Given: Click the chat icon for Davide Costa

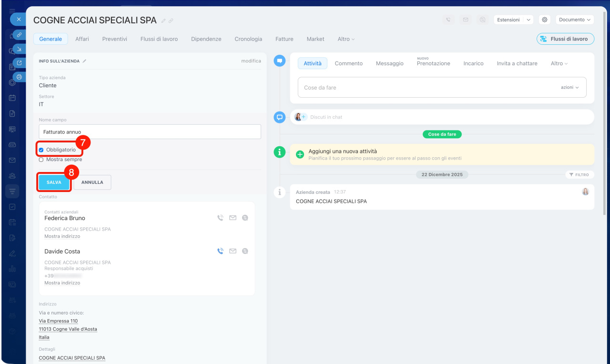Looking at the screenshot, I should [x=245, y=251].
